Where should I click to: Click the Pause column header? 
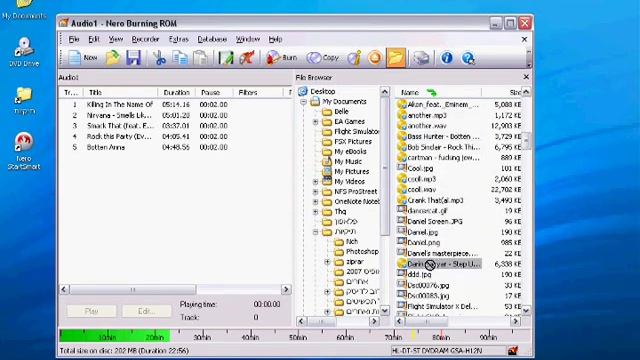(214, 93)
